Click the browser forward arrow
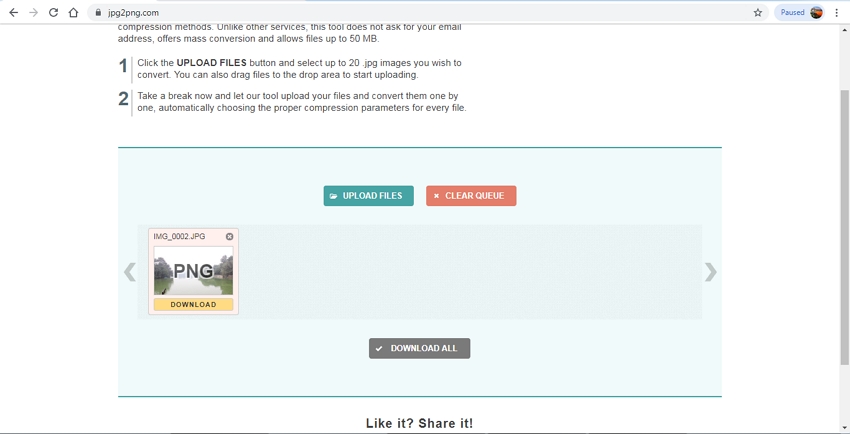 pyautogui.click(x=33, y=13)
